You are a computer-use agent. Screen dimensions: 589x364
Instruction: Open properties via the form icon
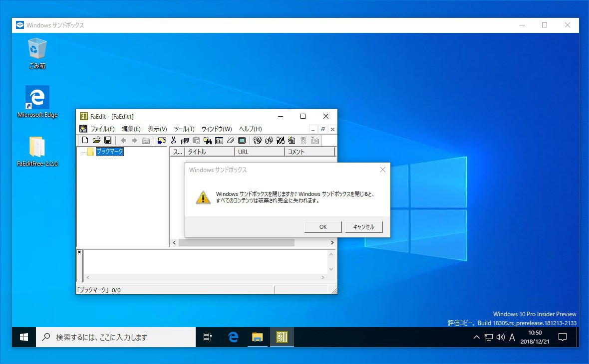219,140
